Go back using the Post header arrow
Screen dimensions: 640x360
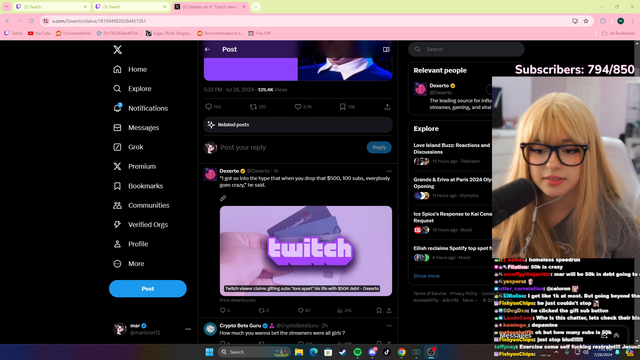207,49
